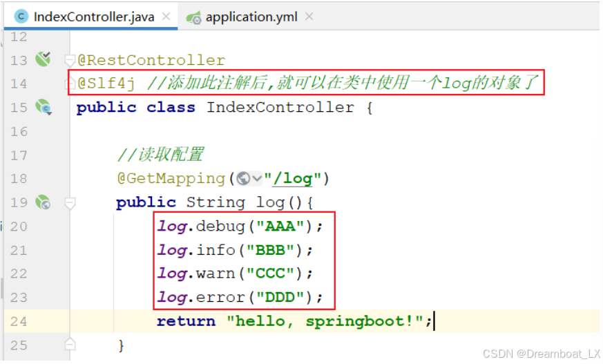Click the //读取配置 comment
The height and width of the screenshot is (364, 603).
click(161, 155)
